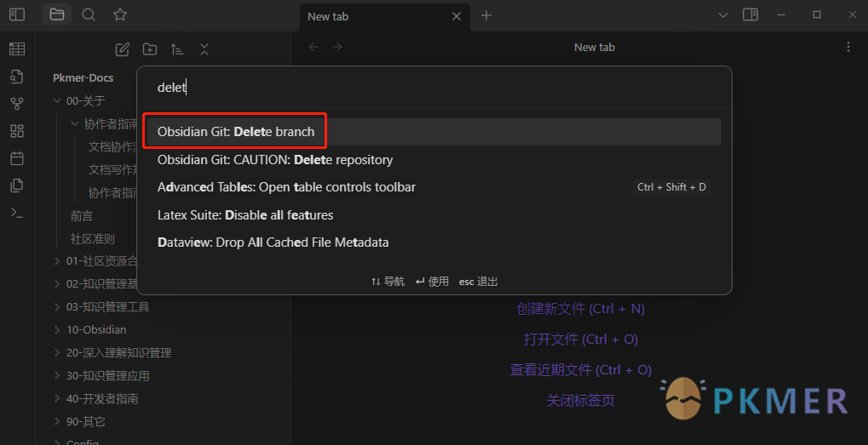Open the canvas grid icon in the ribbon

pyautogui.click(x=17, y=131)
